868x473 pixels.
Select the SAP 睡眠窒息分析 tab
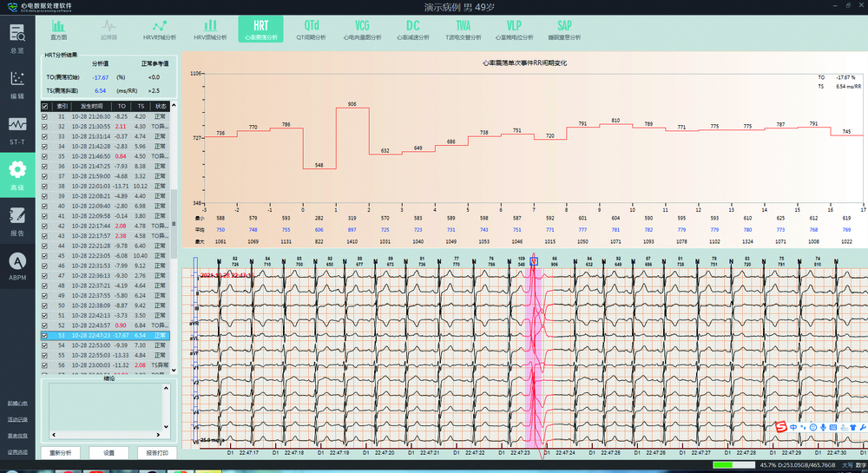tap(564, 30)
